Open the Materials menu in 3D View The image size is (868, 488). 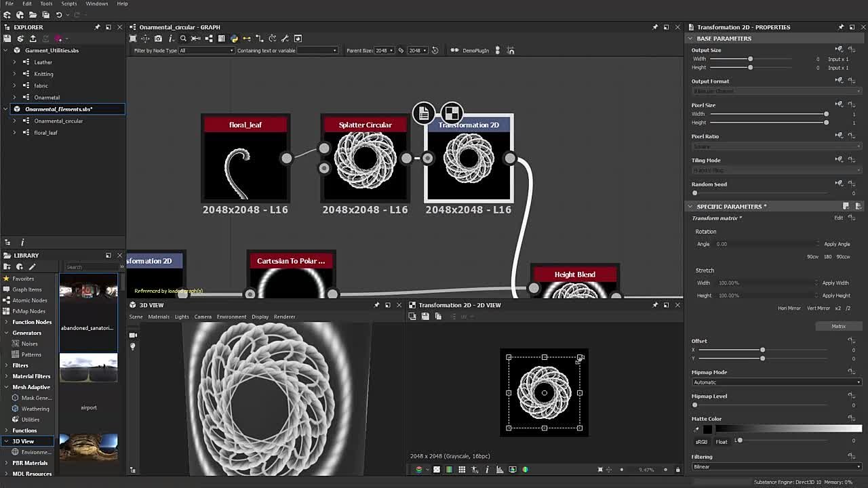[159, 317]
